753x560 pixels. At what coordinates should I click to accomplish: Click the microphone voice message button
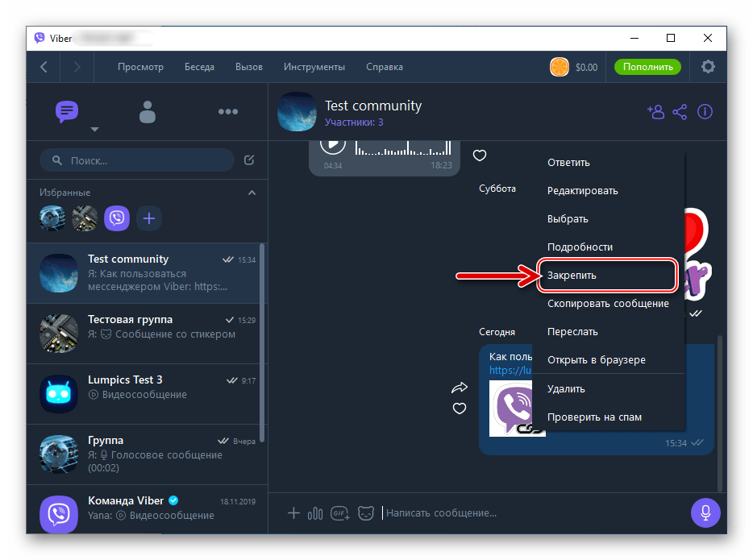[x=705, y=512]
